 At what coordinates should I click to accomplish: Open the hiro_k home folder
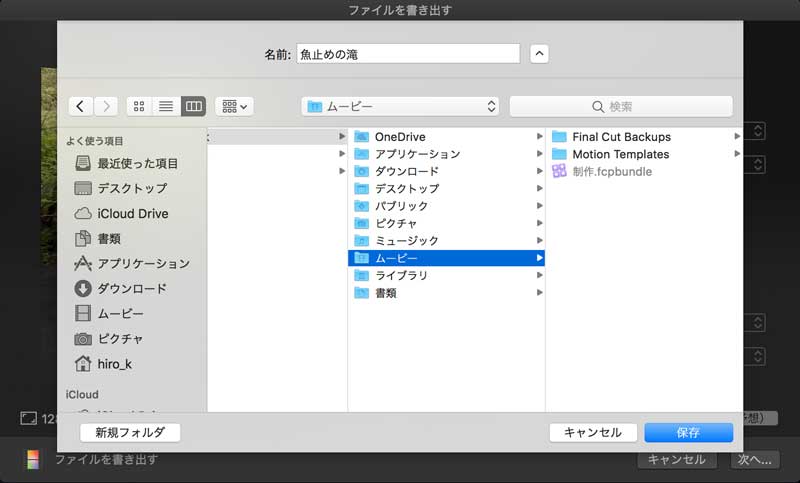pyautogui.click(x=114, y=363)
